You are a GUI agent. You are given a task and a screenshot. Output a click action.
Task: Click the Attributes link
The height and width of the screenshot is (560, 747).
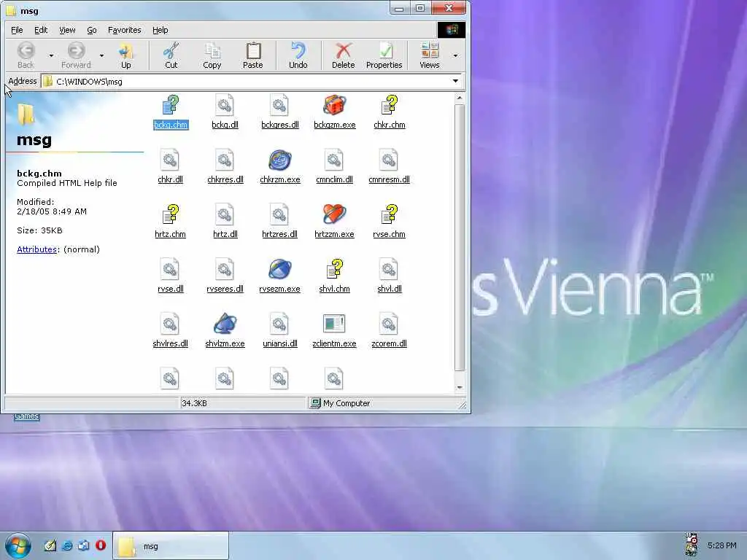36,249
